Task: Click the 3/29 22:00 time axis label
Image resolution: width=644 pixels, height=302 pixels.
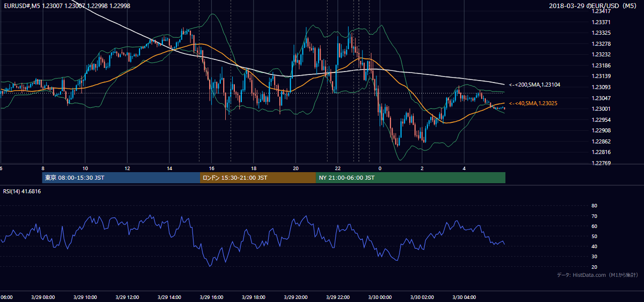Action: [x=338, y=297]
